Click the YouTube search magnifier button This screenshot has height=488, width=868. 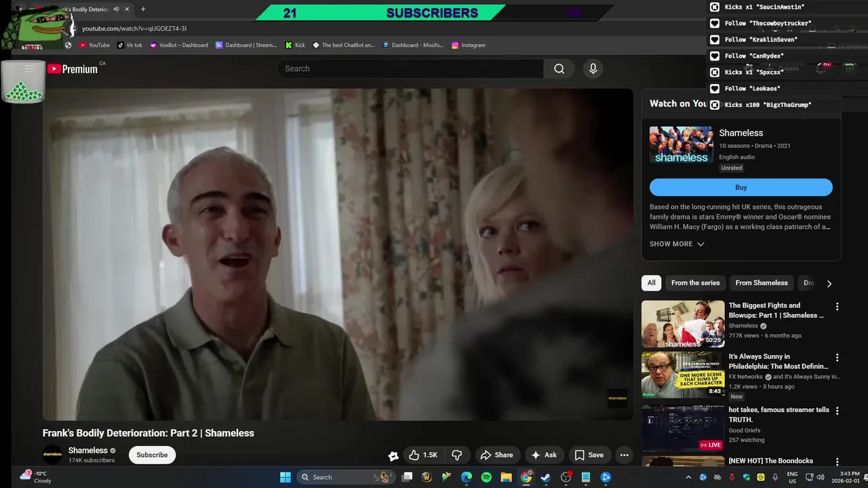[559, 68]
